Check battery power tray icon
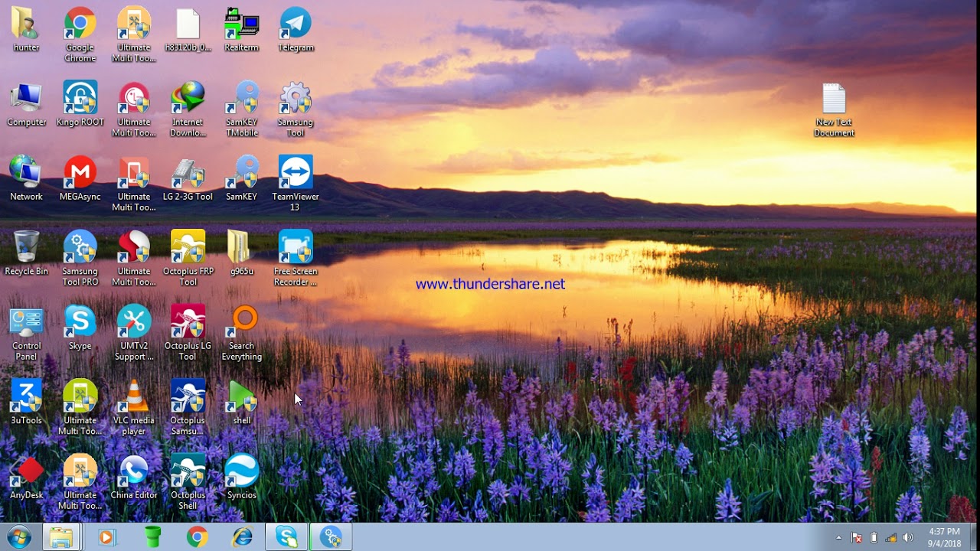 pos(874,538)
